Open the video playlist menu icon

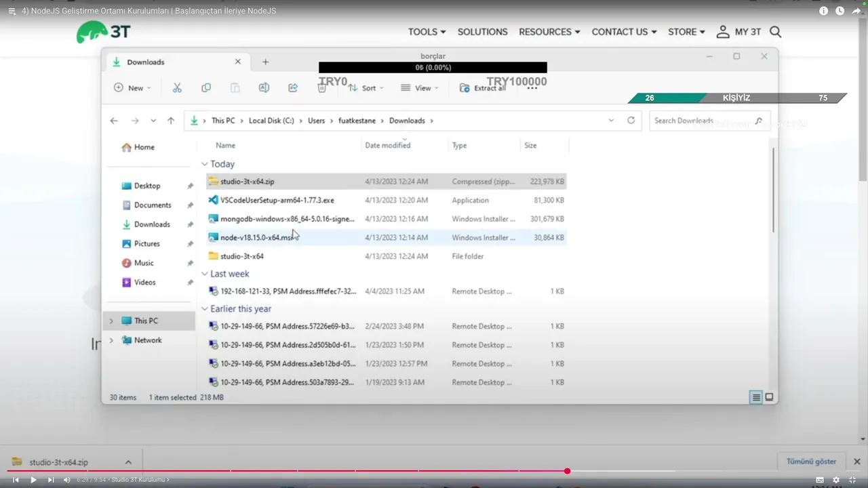pos(12,11)
